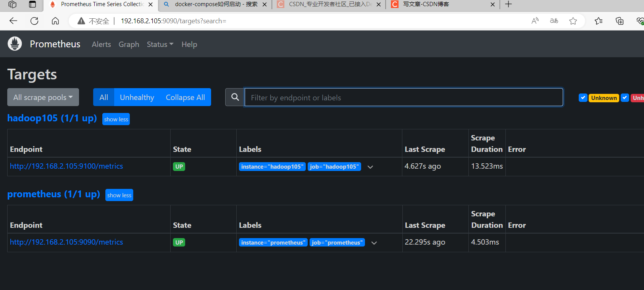This screenshot has width=644, height=290.
Task: Toggle the Unhealthy state checkbox
Action: 625,98
